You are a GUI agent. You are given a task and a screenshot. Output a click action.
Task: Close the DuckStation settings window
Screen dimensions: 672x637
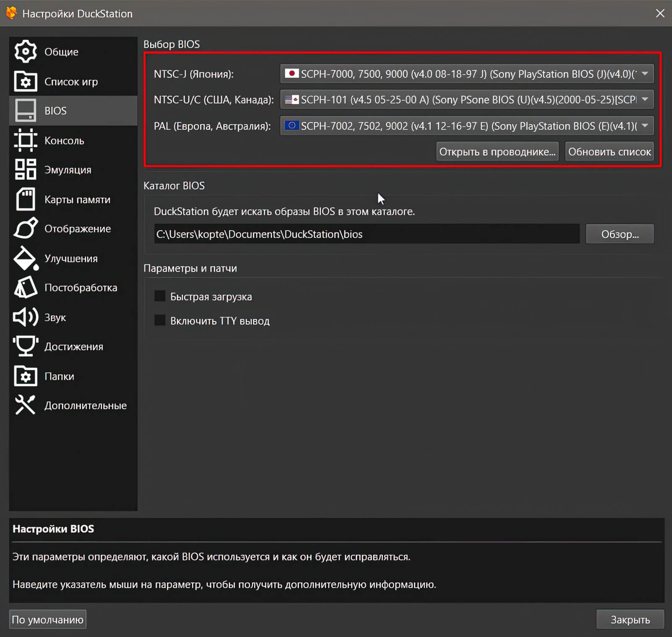coord(660,13)
